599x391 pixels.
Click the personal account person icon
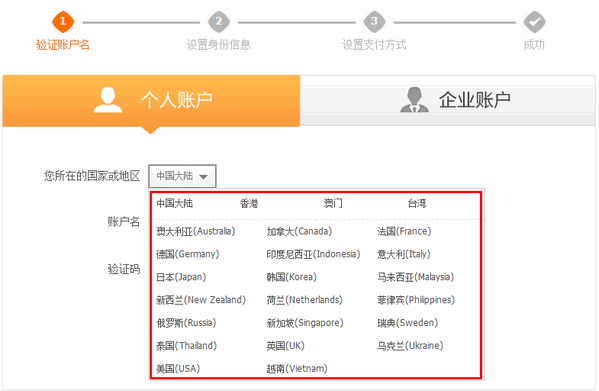(x=108, y=100)
